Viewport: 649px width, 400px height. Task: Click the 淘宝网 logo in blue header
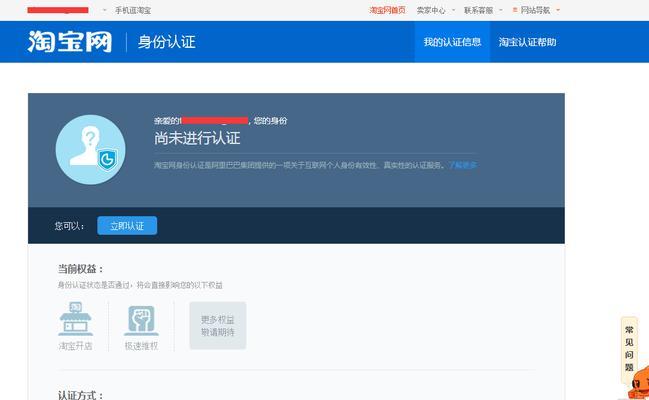70,41
